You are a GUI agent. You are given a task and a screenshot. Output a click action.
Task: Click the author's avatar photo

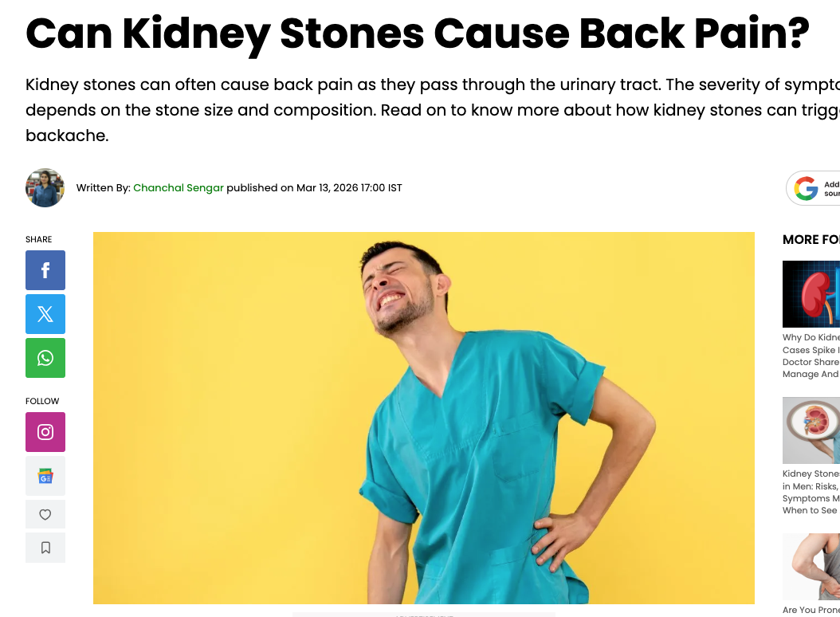click(45, 187)
